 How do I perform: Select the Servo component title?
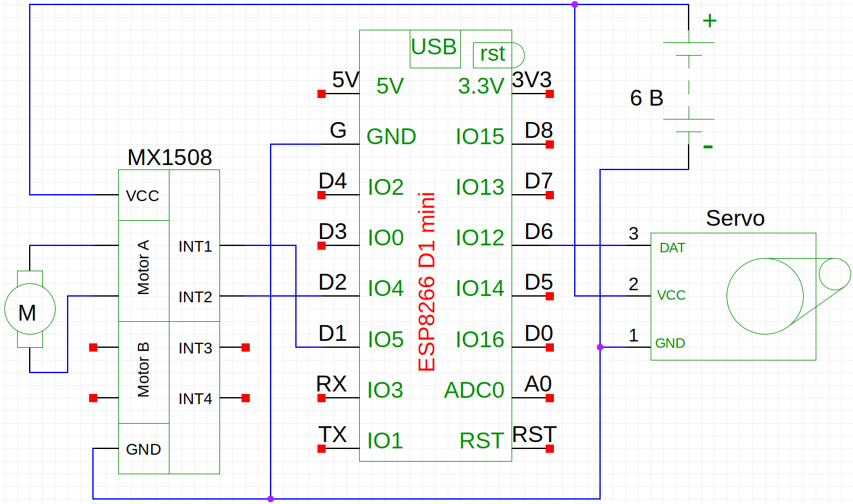[735, 218]
